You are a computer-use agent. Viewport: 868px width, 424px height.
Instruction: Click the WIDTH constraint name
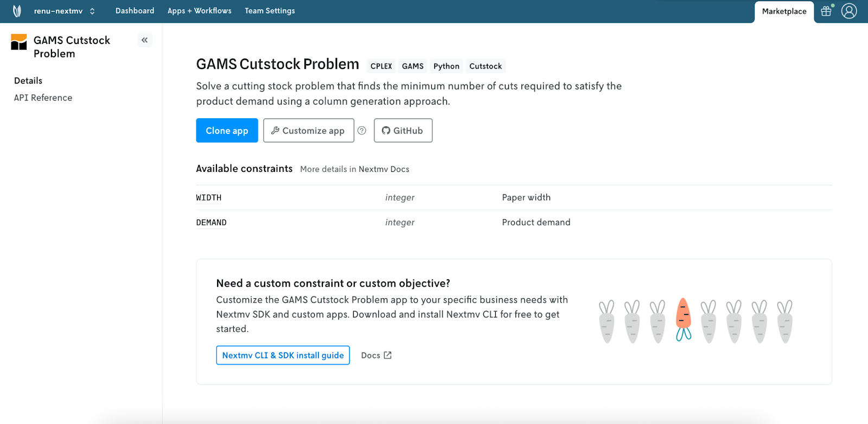point(209,198)
